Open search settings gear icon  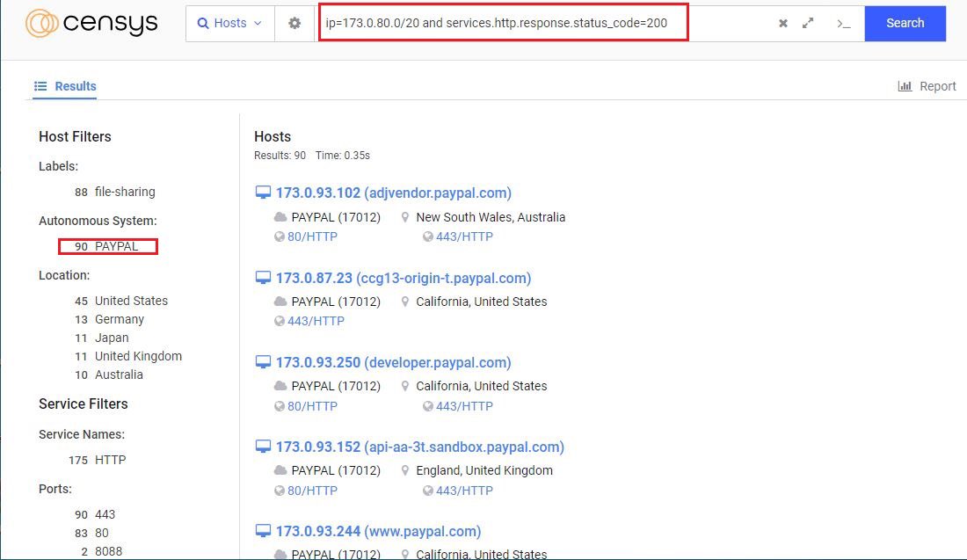(x=294, y=24)
